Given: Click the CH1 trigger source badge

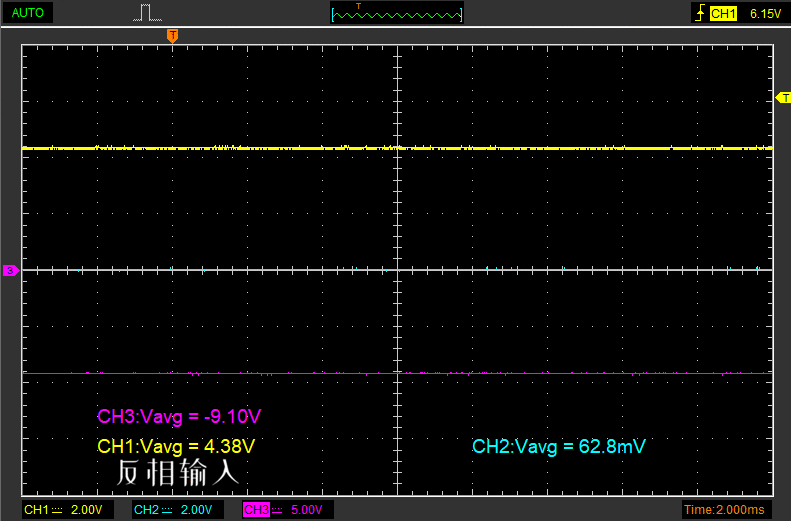Looking at the screenshot, I should pos(722,13).
